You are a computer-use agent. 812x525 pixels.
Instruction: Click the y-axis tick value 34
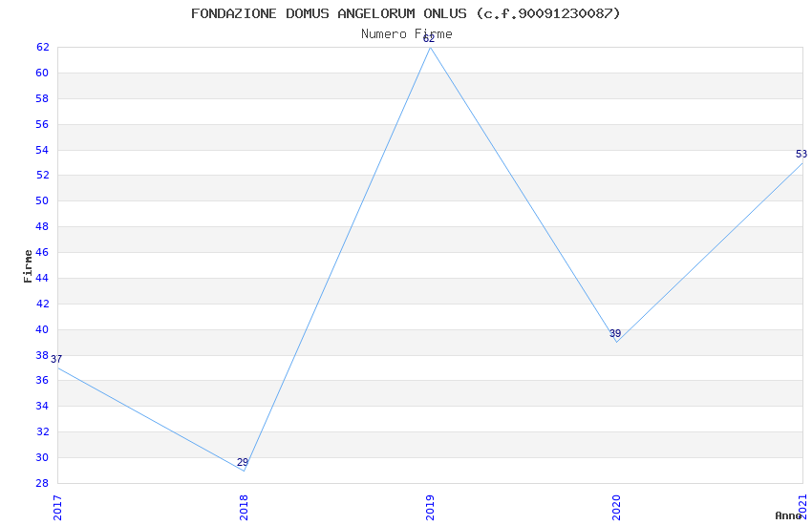pos(42,406)
